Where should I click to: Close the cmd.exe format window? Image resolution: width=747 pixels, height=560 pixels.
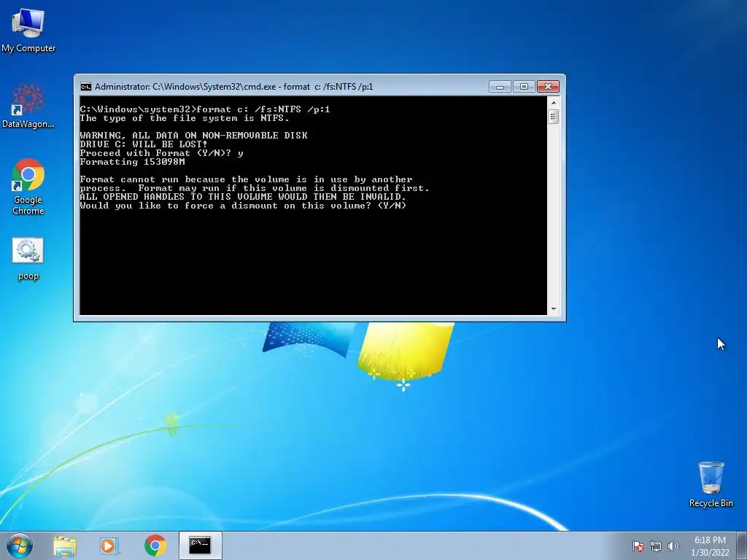coord(548,87)
